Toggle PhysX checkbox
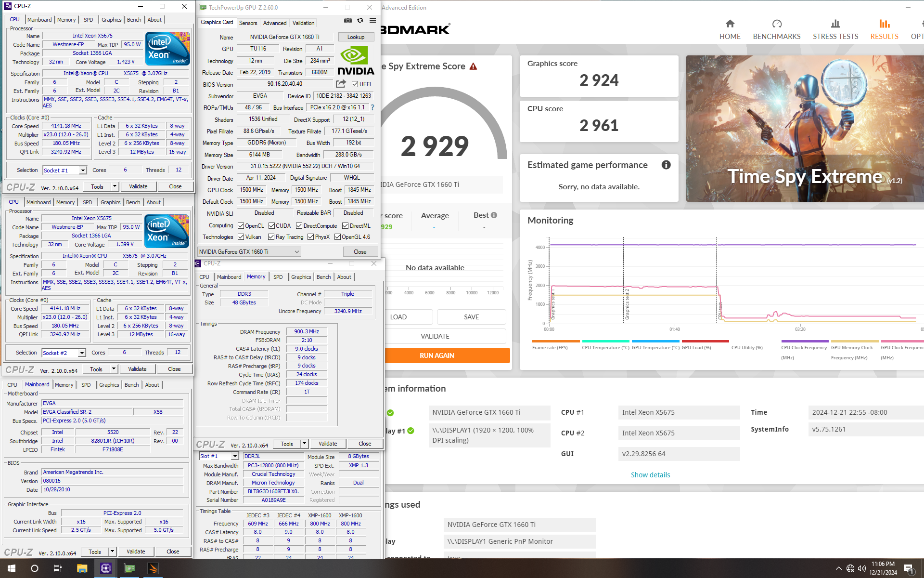This screenshot has height=578, width=924. (x=311, y=236)
